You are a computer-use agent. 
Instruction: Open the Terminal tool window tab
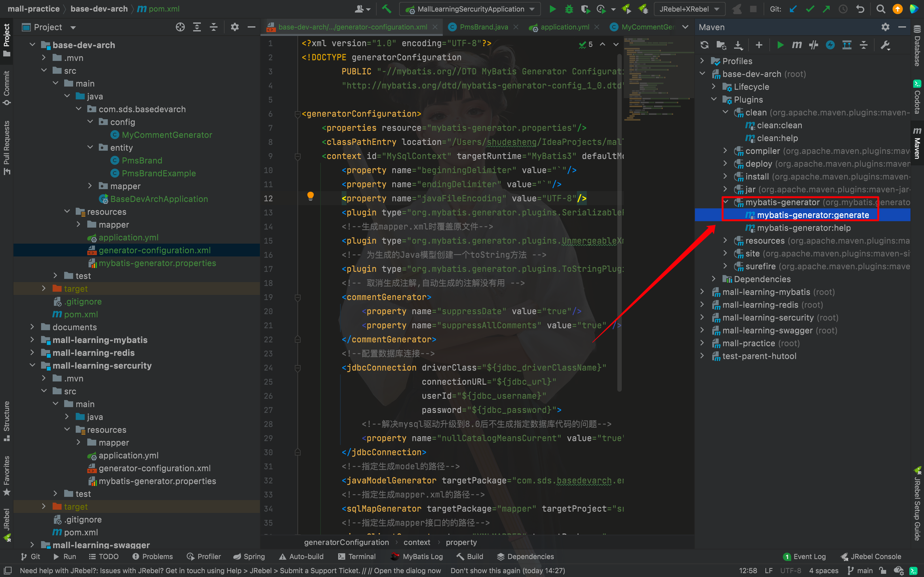point(357,556)
